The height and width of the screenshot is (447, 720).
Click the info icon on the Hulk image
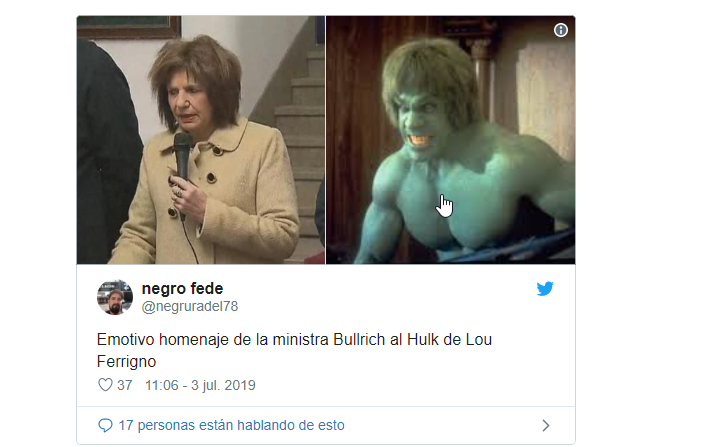(x=560, y=30)
